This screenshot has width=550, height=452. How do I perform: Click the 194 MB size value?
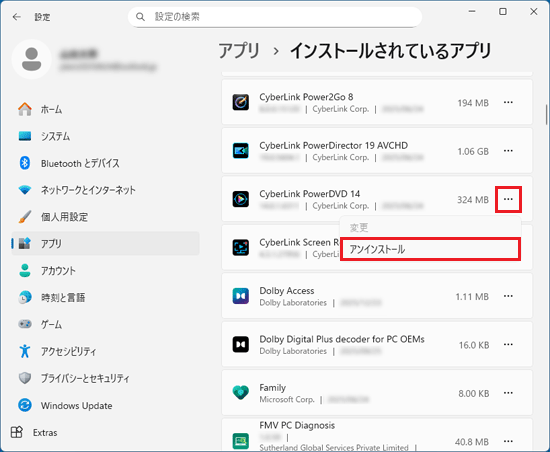(473, 103)
